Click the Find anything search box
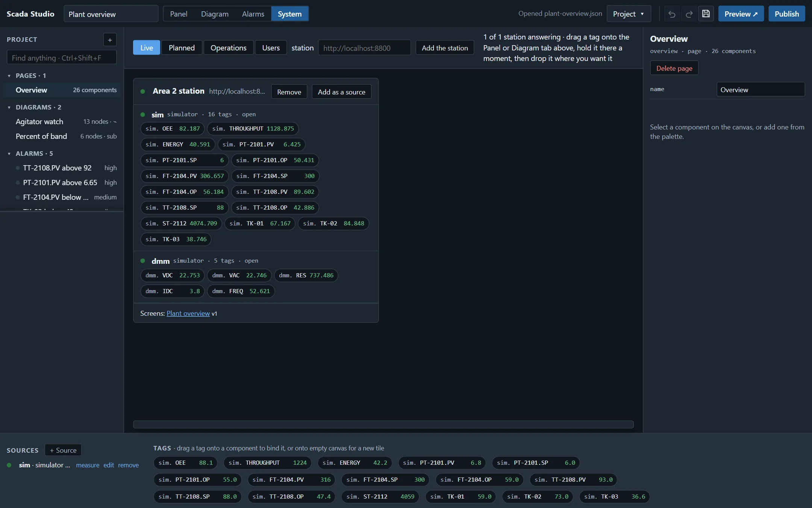Image resolution: width=812 pixels, height=508 pixels. 62,58
